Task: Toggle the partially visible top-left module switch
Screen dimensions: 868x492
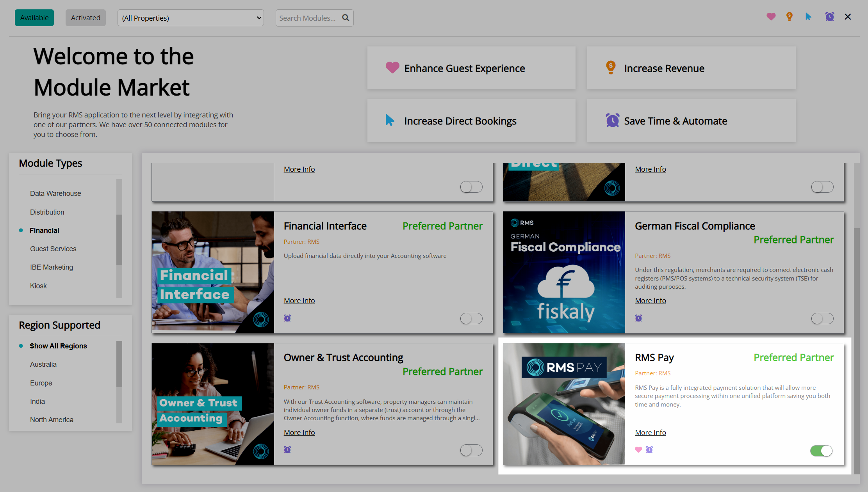Action: click(x=471, y=187)
